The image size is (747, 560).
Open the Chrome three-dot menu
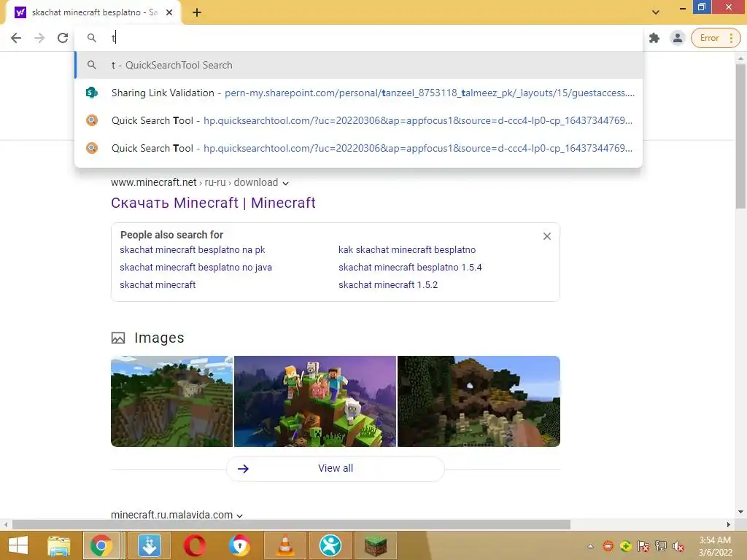pos(731,38)
